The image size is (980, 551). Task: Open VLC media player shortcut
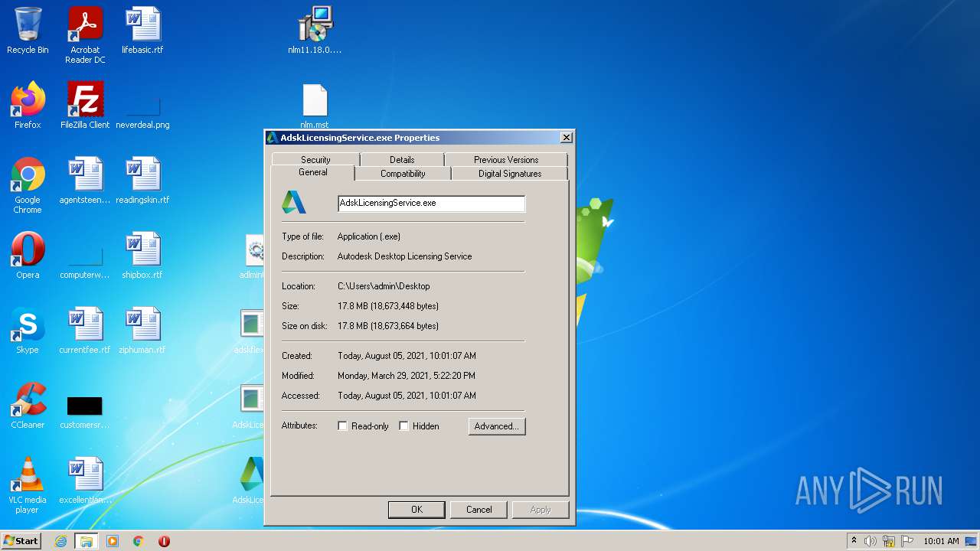(x=28, y=485)
